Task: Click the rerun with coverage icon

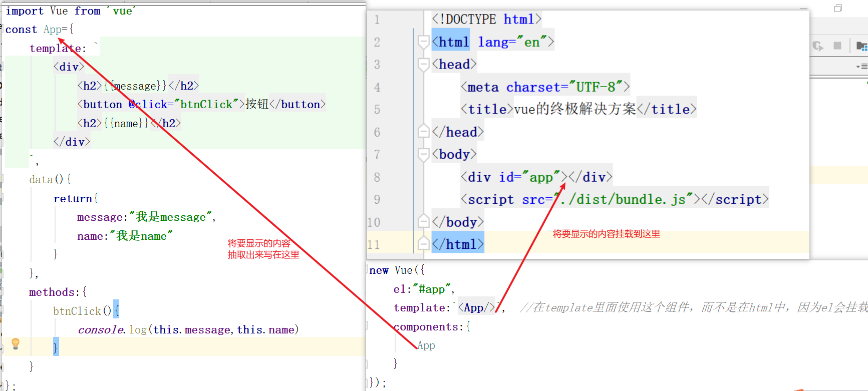Action: click(817, 46)
